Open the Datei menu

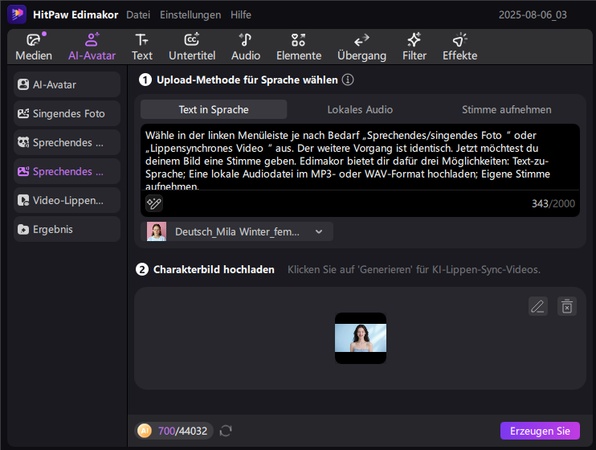(x=138, y=15)
